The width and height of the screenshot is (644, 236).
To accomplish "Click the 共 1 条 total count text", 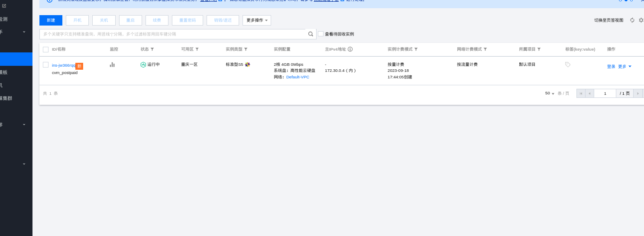I will coord(50,94).
